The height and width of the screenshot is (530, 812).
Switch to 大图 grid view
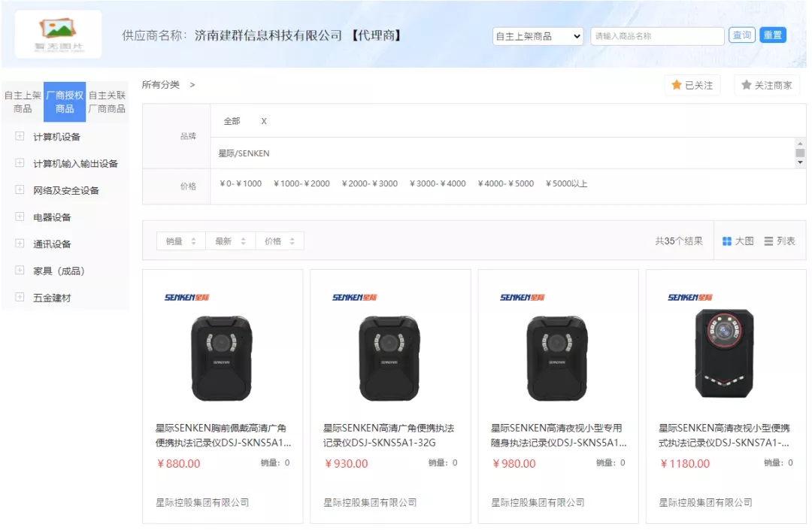738,241
